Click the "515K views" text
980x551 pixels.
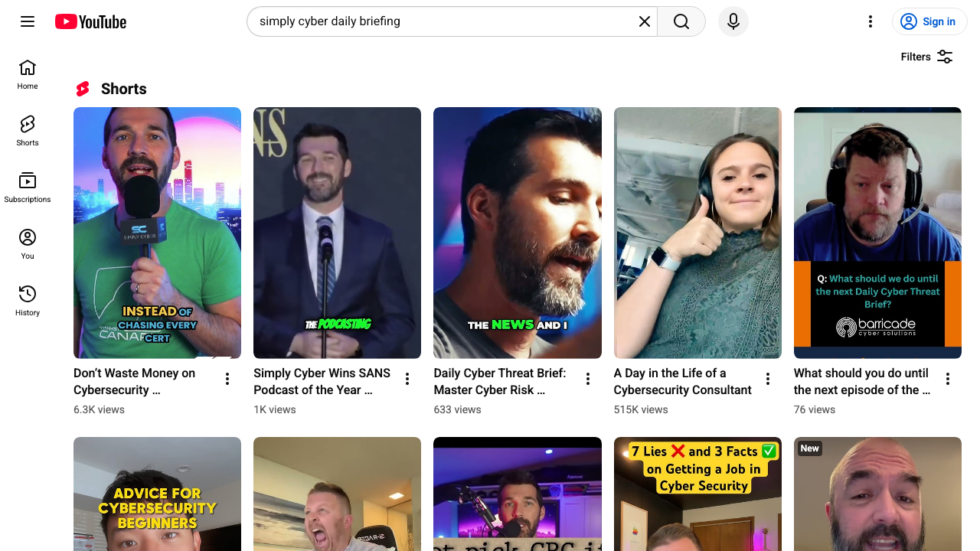[x=641, y=409]
